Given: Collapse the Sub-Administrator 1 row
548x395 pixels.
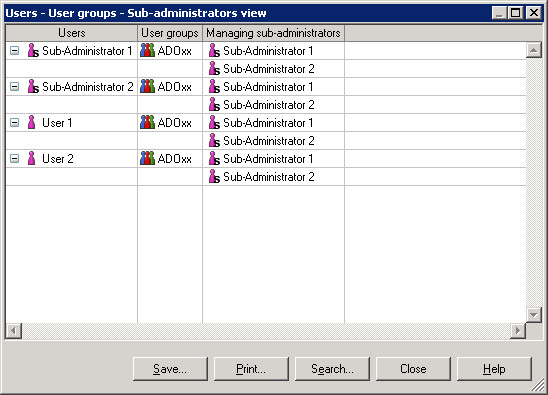Looking at the screenshot, I should (x=14, y=51).
